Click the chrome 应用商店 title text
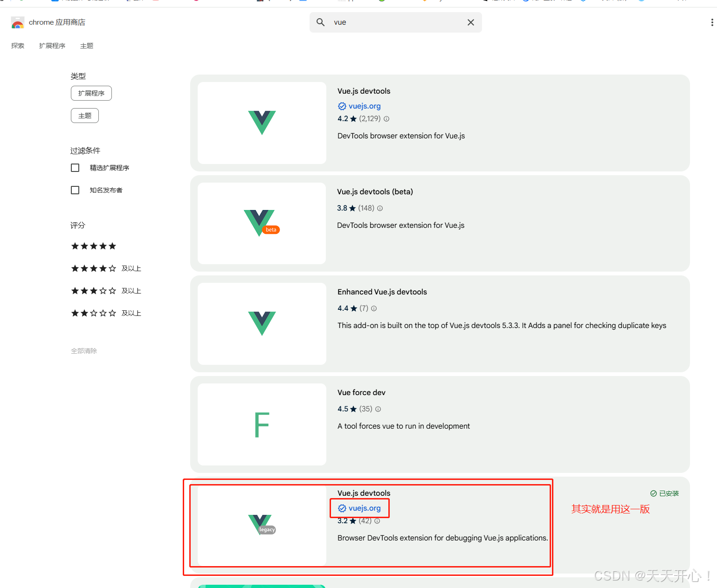This screenshot has width=717, height=588. (57, 22)
